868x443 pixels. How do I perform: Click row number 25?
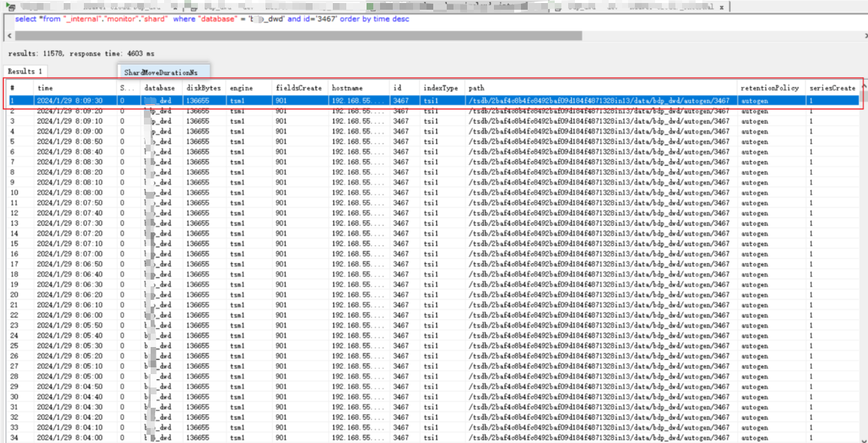(13, 346)
